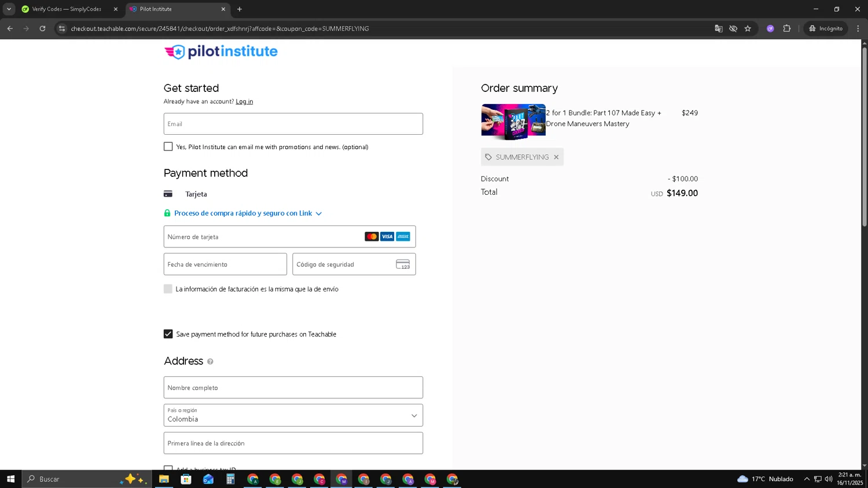The height and width of the screenshot is (488, 868).
Task: Click the Incógnito profile indicator
Action: click(826, 28)
